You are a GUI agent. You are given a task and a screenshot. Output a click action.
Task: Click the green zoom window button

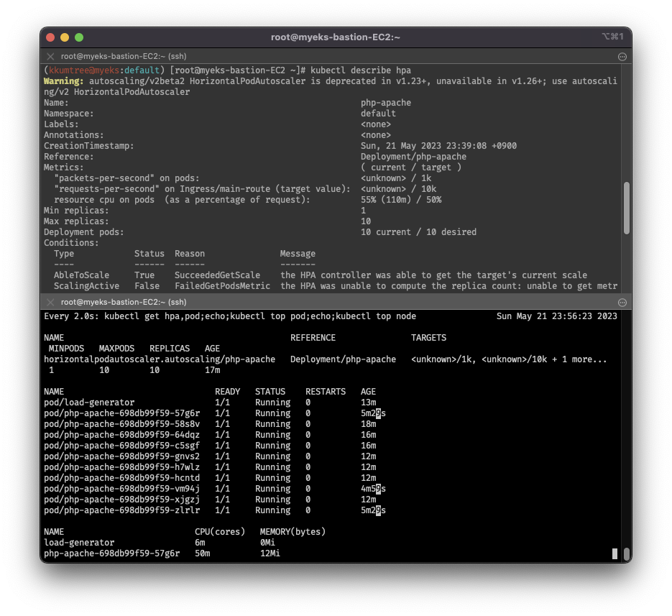(x=79, y=37)
